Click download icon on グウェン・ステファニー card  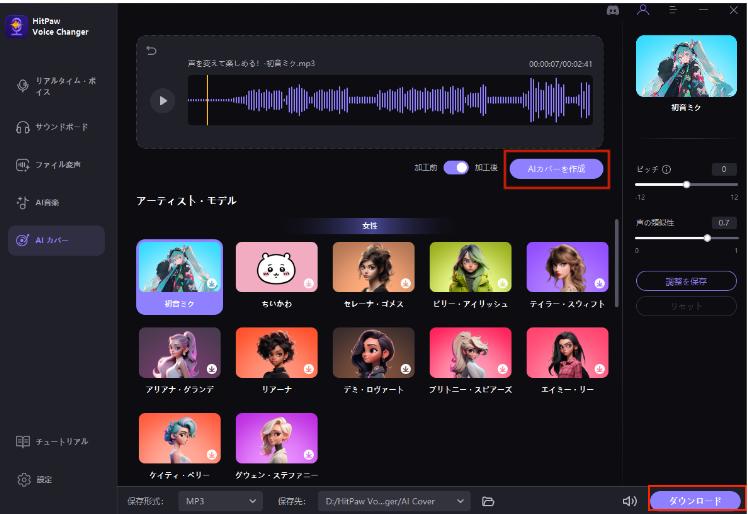309,455
